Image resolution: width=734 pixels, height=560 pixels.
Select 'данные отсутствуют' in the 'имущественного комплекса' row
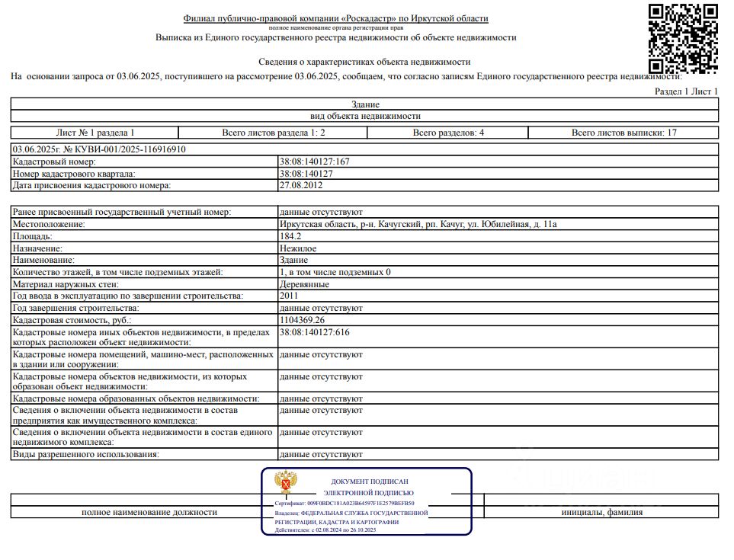tap(321, 411)
